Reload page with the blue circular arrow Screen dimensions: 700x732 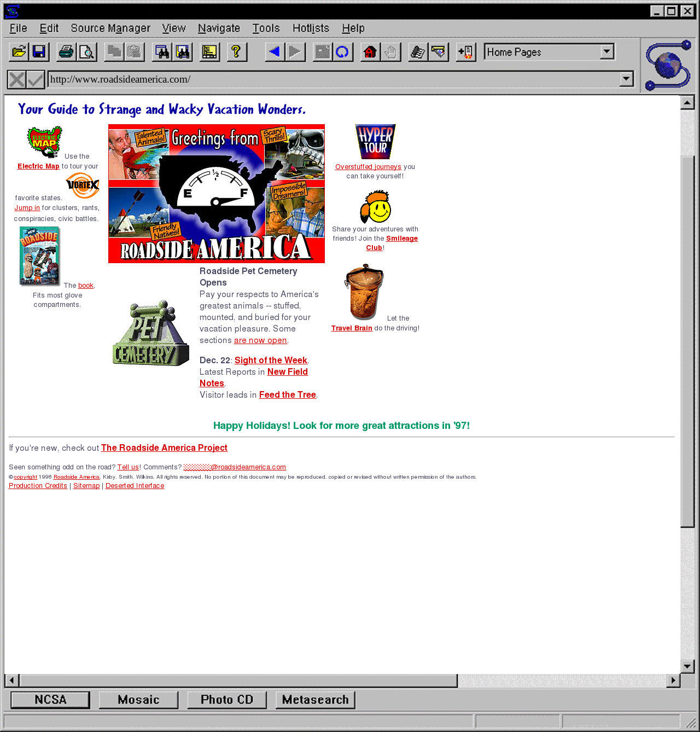(x=342, y=52)
